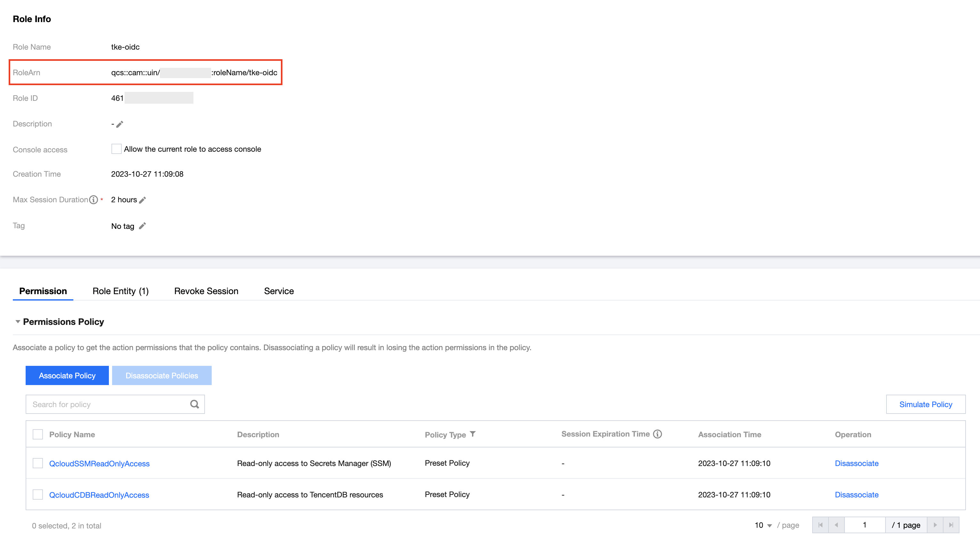Toggle the select-all policies header checkbox
Screen dimensions: 980x539
tap(38, 434)
